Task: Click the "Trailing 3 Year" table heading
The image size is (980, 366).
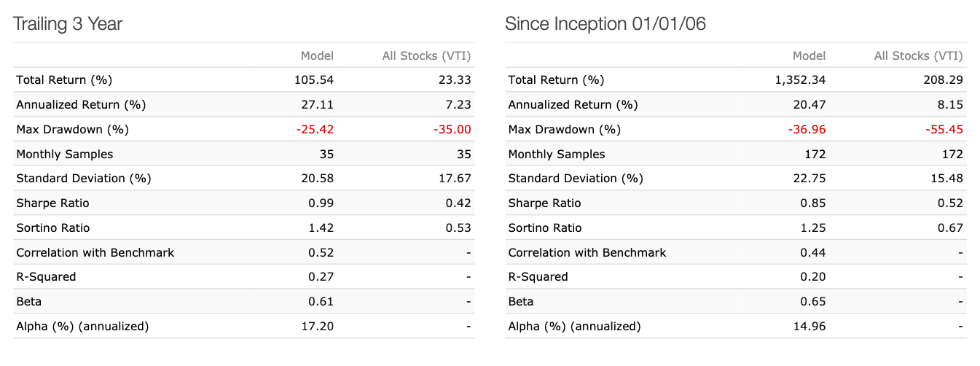Action: click(x=68, y=24)
